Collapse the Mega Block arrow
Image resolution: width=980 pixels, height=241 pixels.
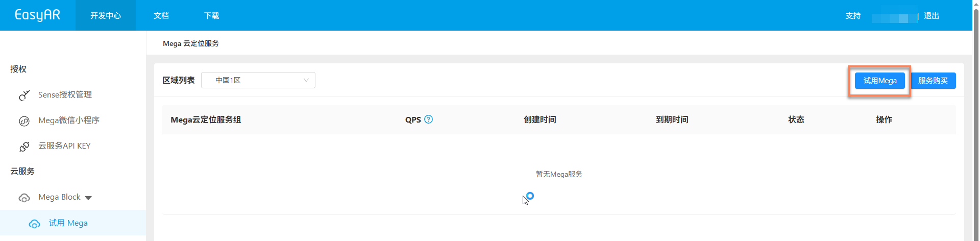[88, 198]
